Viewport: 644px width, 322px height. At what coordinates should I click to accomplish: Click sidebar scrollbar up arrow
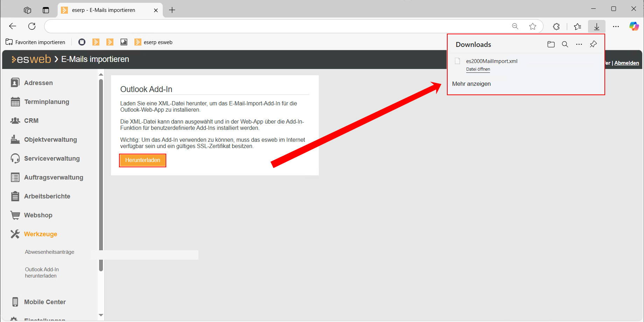101,74
